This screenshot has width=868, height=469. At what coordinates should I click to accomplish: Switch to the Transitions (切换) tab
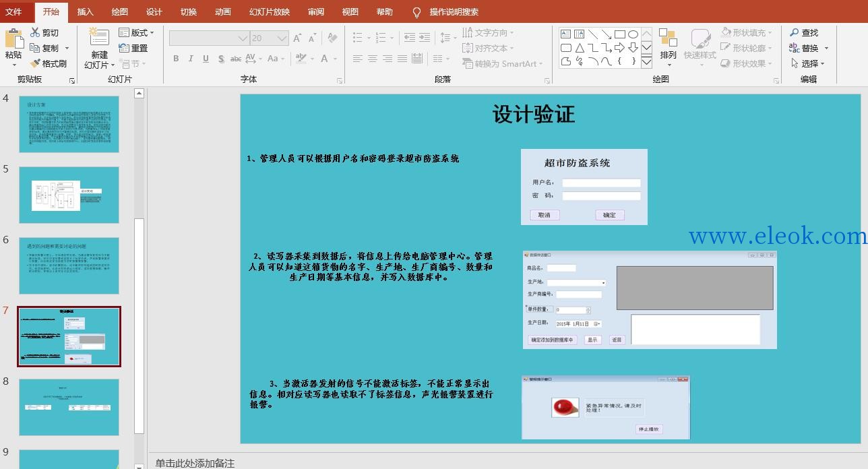tap(188, 11)
